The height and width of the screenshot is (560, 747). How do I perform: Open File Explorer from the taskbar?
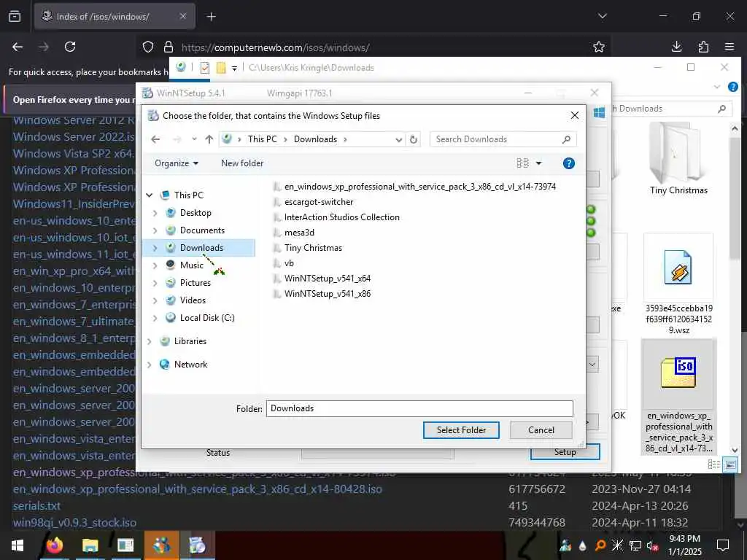pos(90,545)
